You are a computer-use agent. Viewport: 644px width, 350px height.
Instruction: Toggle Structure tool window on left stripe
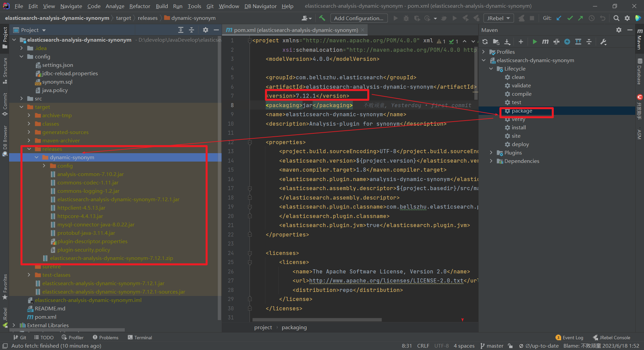click(5, 71)
